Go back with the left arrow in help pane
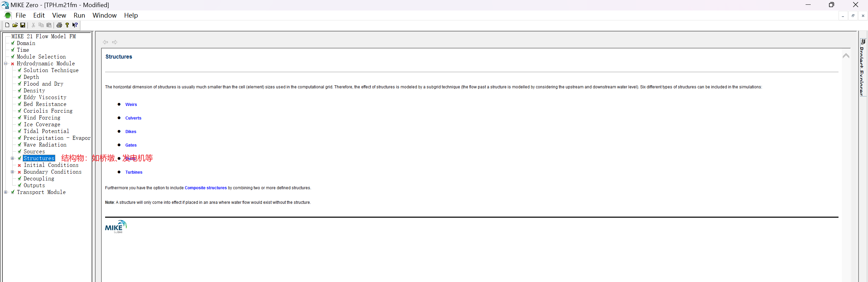Image resolution: width=868 pixels, height=282 pixels. click(x=105, y=42)
